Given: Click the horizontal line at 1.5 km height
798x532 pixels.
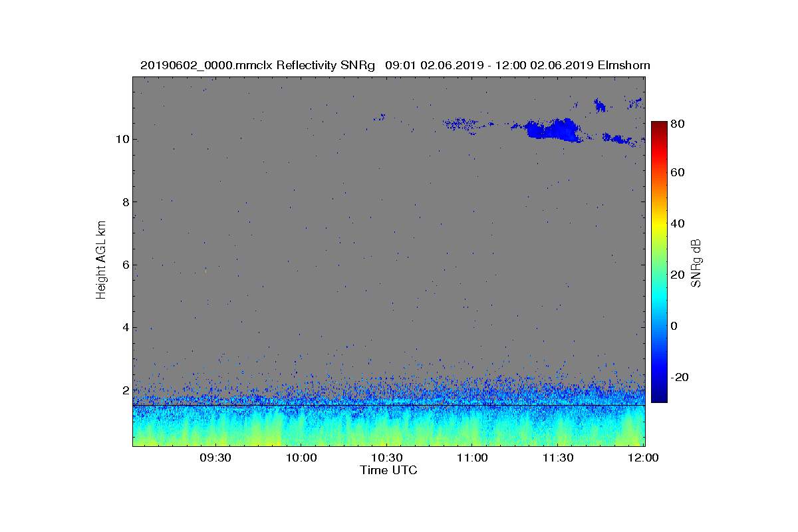Looking at the screenshot, I should [x=389, y=405].
